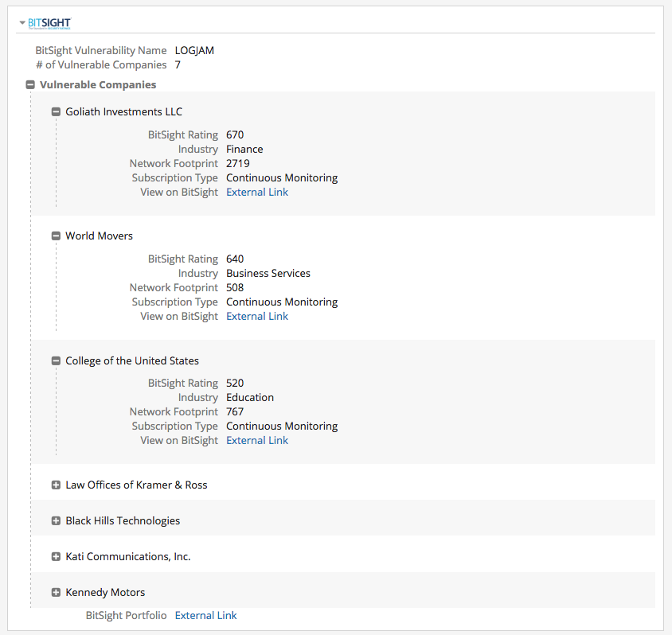Select the Goliath Investments LLC name

pos(123,112)
